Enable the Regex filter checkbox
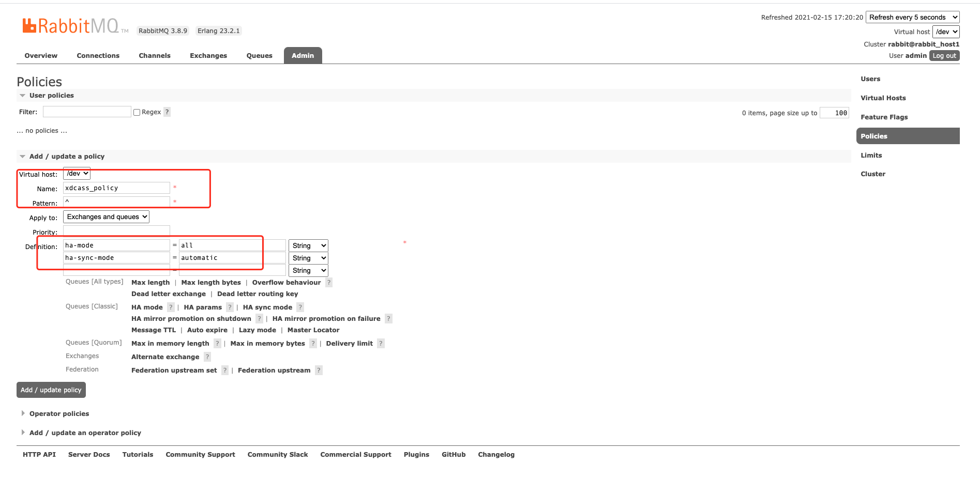 137,112
